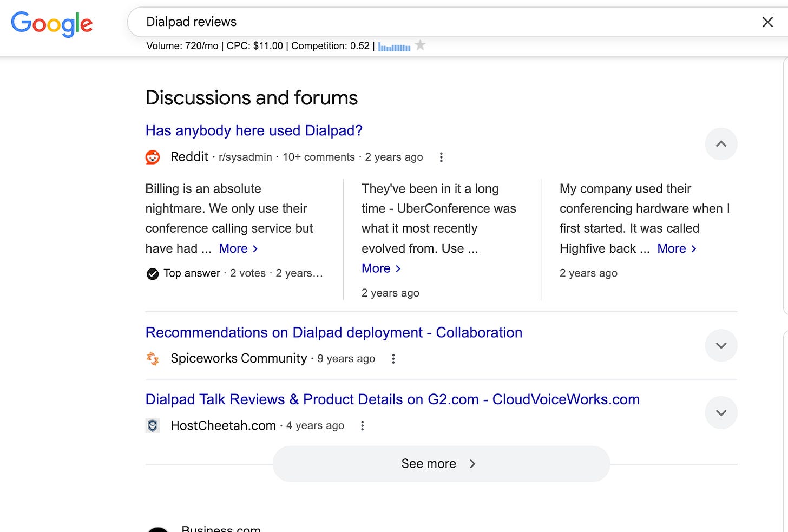The image size is (788, 532).
Task: Clear the search box with the X
Action: (767, 22)
